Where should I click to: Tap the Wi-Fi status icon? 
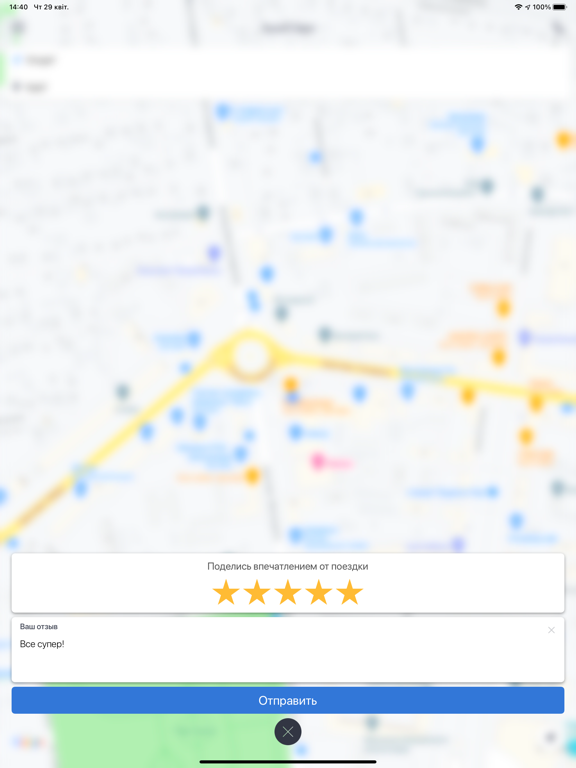pos(518,7)
